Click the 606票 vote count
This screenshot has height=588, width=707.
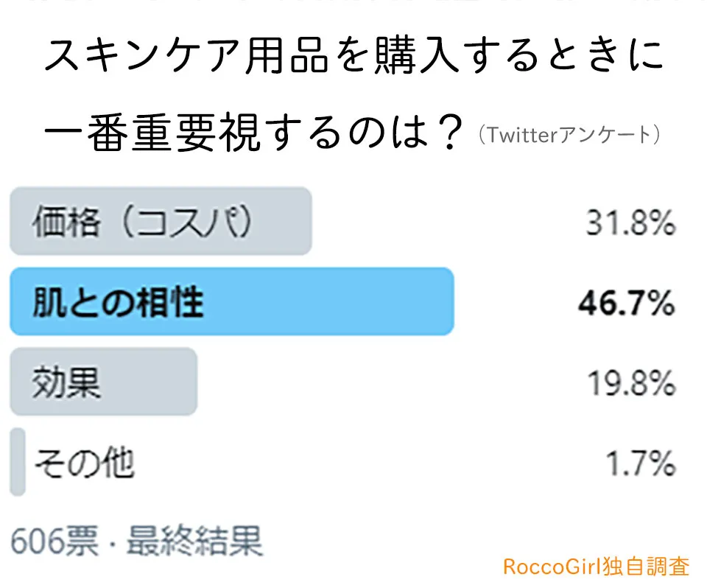[x=57, y=543]
